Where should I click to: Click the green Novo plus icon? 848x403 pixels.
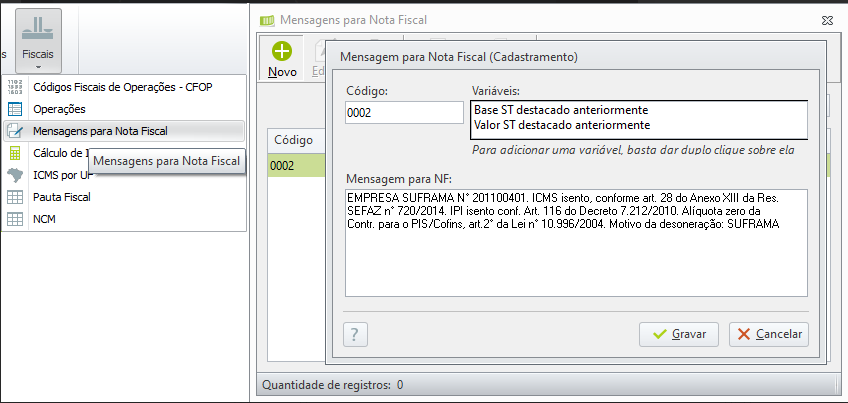pyautogui.click(x=282, y=52)
